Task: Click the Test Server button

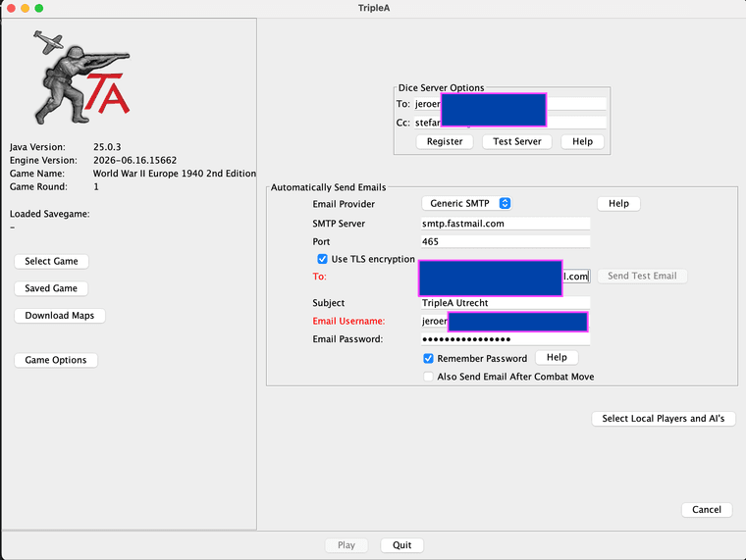Action: coord(516,141)
